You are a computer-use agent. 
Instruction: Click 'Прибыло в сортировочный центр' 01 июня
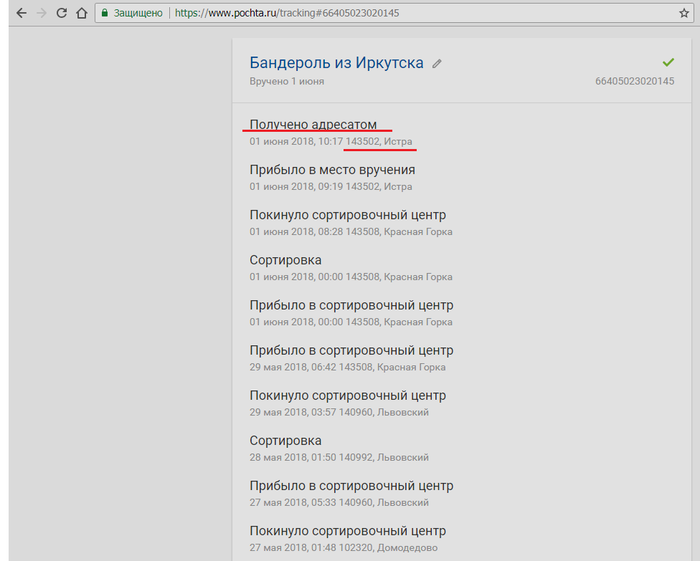coord(351,305)
